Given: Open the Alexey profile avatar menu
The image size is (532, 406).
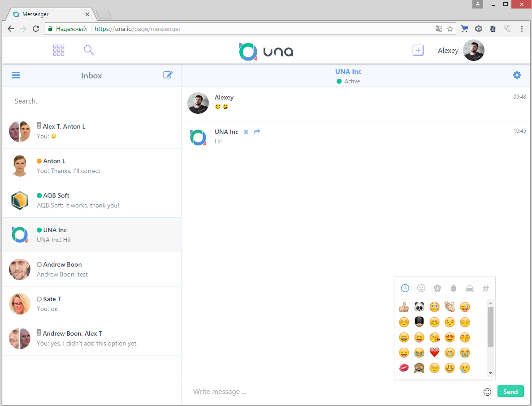Looking at the screenshot, I should click(x=473, y=50).
